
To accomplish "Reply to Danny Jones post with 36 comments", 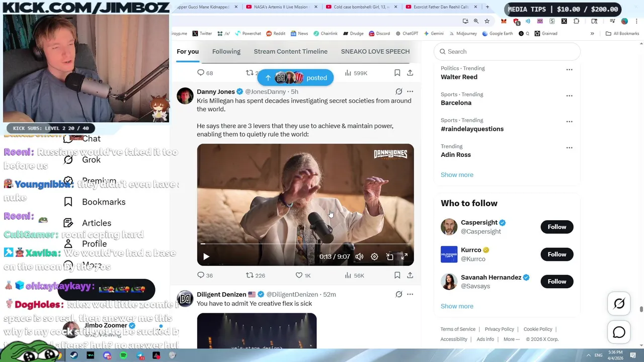I will pyautogui.click(x=205, y=276).
